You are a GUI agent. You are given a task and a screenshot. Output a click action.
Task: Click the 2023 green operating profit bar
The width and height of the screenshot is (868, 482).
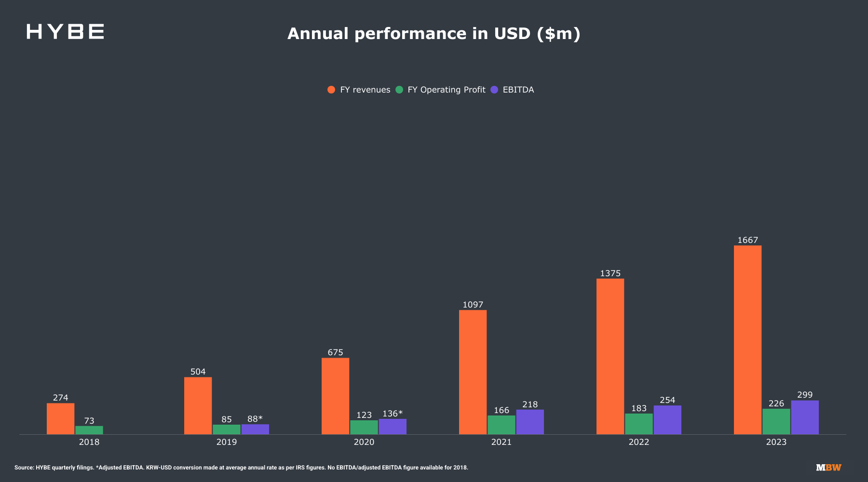click(x=776, y=422)
